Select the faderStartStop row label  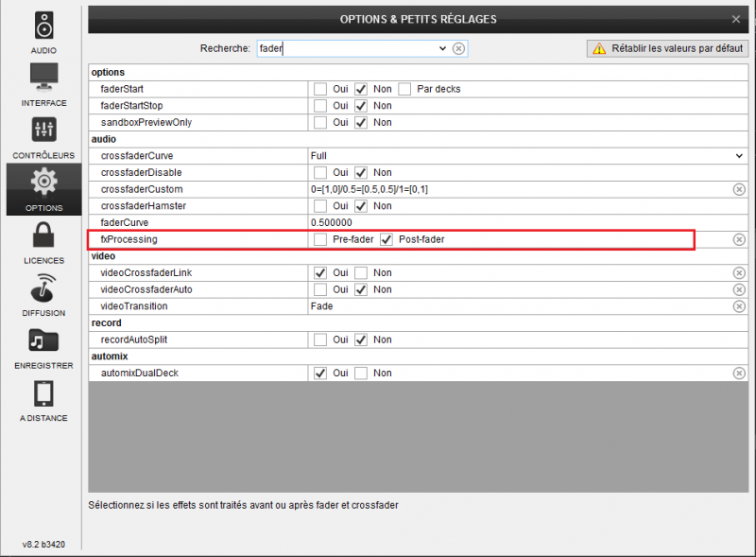131,106
